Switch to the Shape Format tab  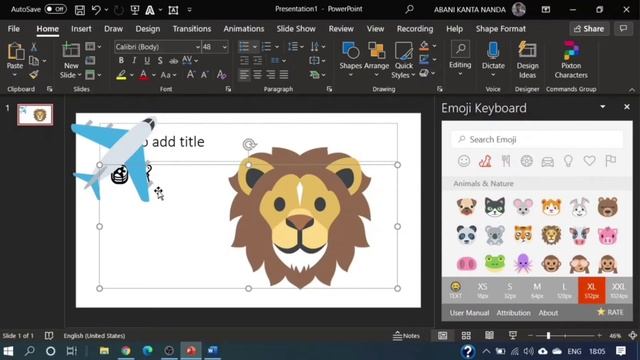(x=500, y=29)
